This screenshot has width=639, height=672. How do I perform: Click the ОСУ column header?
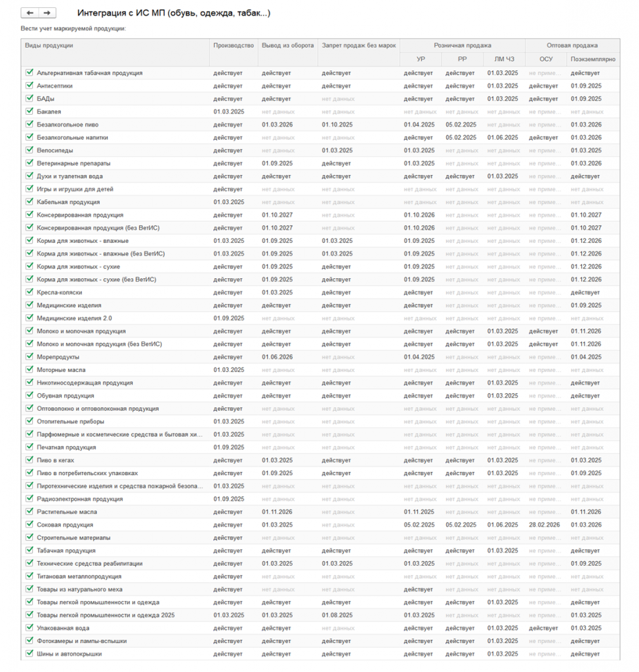[x=546, y=59]
